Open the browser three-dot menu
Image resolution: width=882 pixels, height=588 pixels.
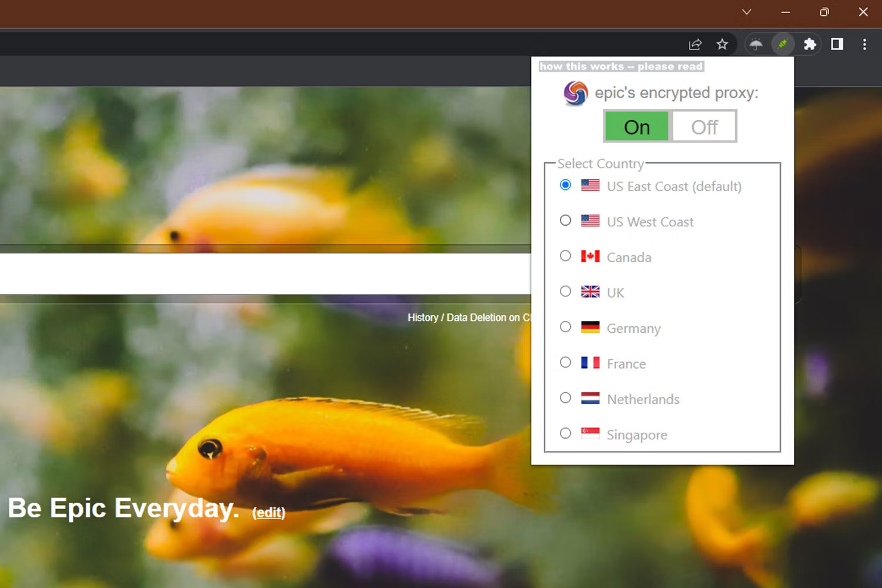pos(864,44)
